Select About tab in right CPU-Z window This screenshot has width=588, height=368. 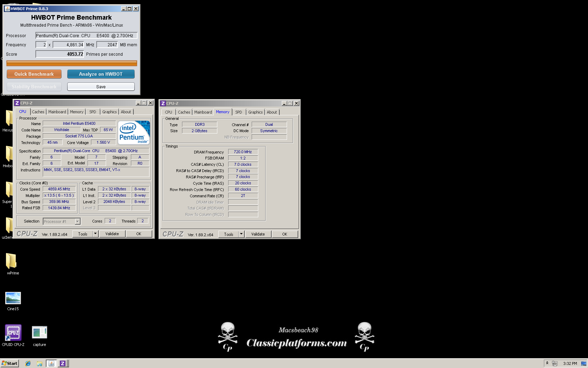[272, 112]
